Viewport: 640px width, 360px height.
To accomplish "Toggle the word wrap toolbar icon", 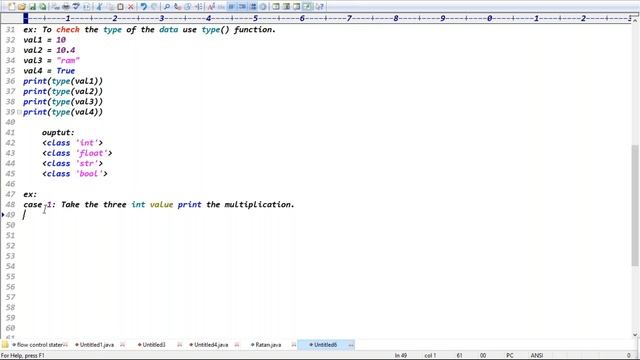I will coord(231,7).
